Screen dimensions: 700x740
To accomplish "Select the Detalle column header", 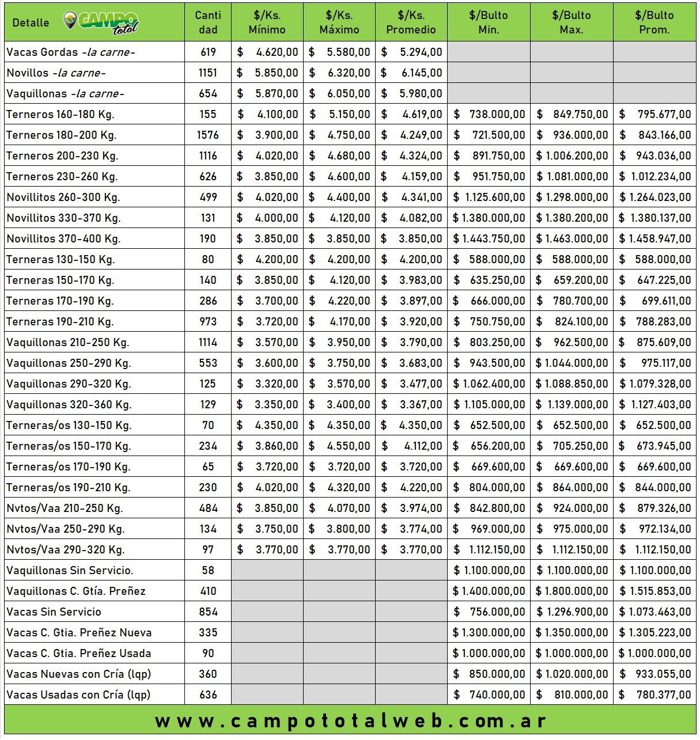I will click(31, 22).
